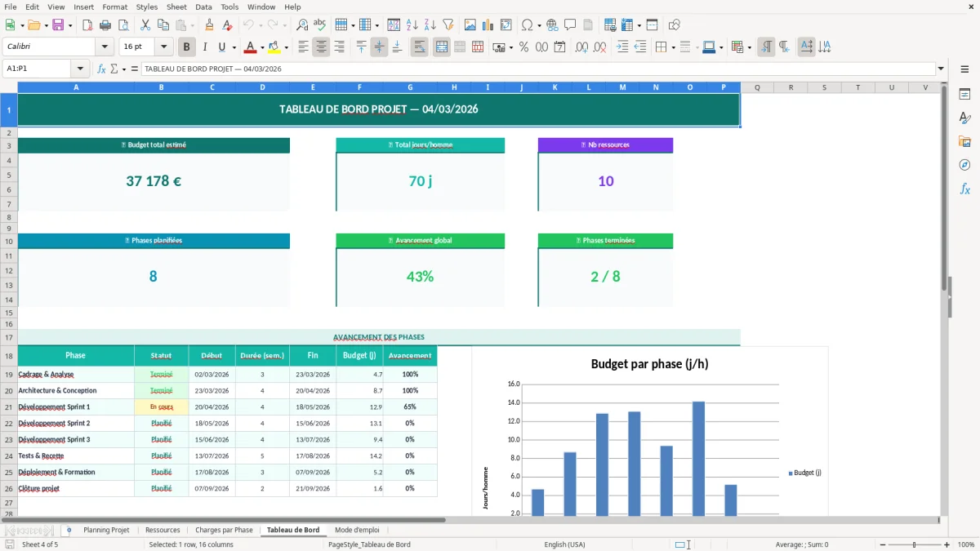The width and height of the screenshot is (980, 551).
Task: Click the Save document icon
Action: (x=58, y=25)
